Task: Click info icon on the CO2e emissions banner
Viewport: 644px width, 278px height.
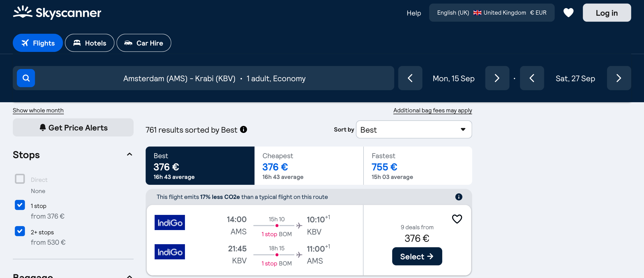Action: (459, 197)
